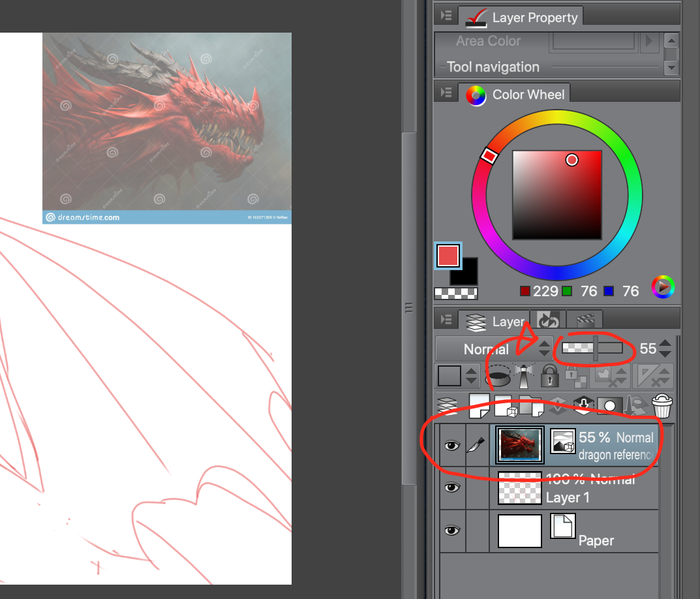Click the blue channel value 76
The image size is (700, 599).
point(630,291)
